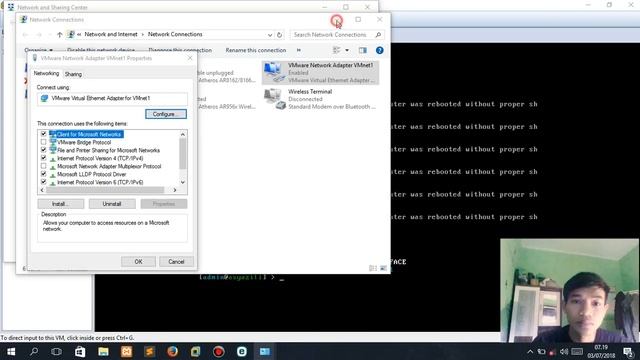
Task: Select VMware Network Adapter VMnet1 connection
Action: [x=320, y=73]
